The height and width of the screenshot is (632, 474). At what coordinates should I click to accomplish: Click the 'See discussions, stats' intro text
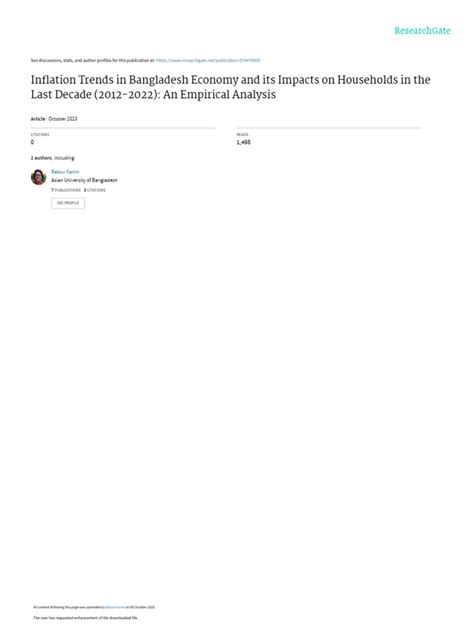[93, 60]
